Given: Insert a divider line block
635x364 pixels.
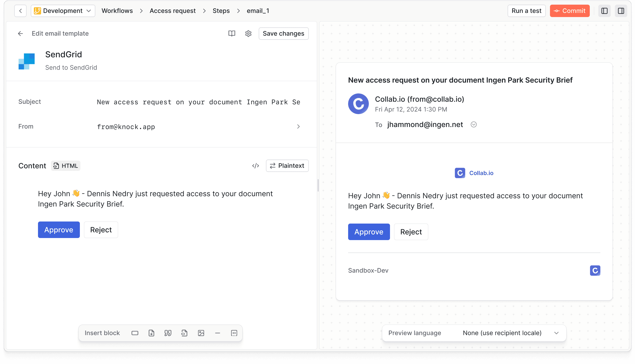Looking at the screenshot, I should [218, 333].
